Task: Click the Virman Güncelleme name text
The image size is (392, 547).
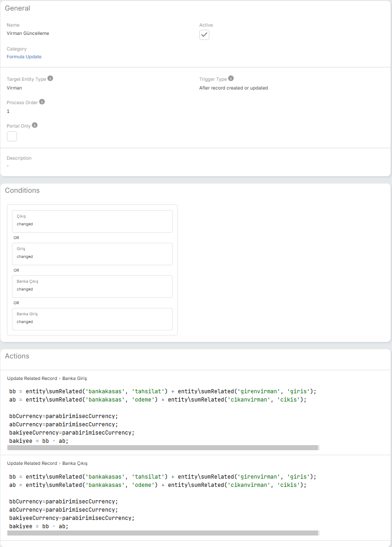Action: coord(28,33)
